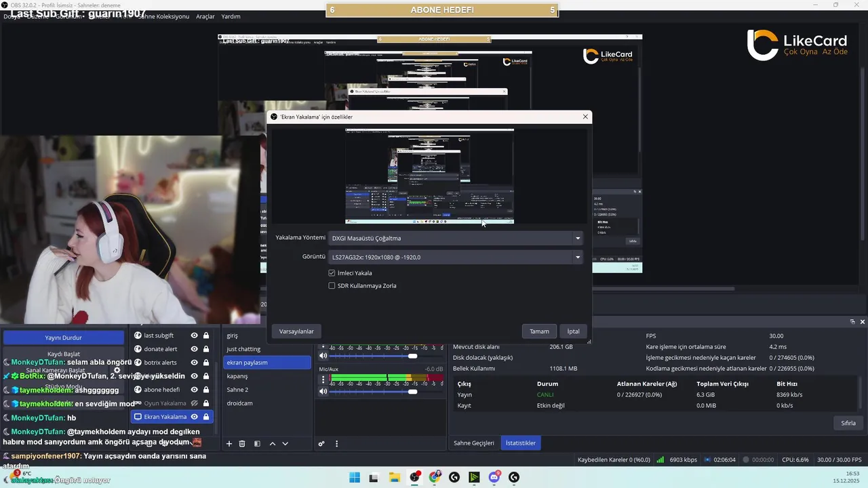This screenshot has width=868, height=488.
Task: Hide the botrix alerts source with eye icon
Action: [195, 363]
